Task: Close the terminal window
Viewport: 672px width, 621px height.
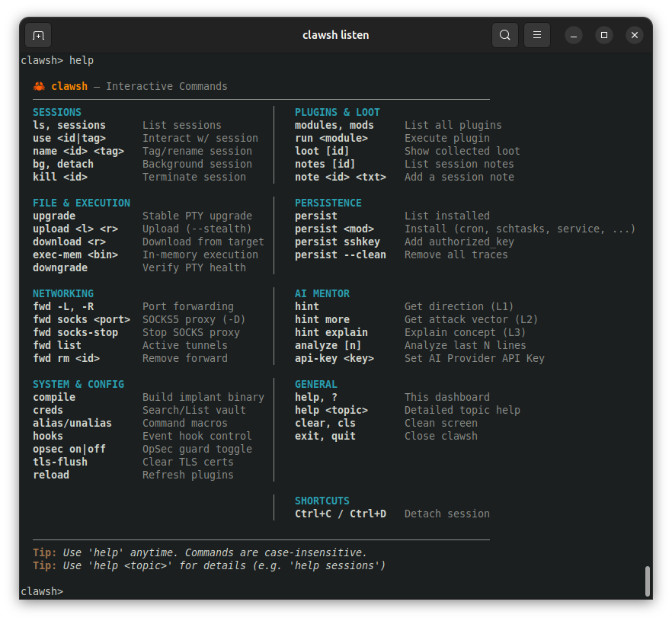Action: 634,35
